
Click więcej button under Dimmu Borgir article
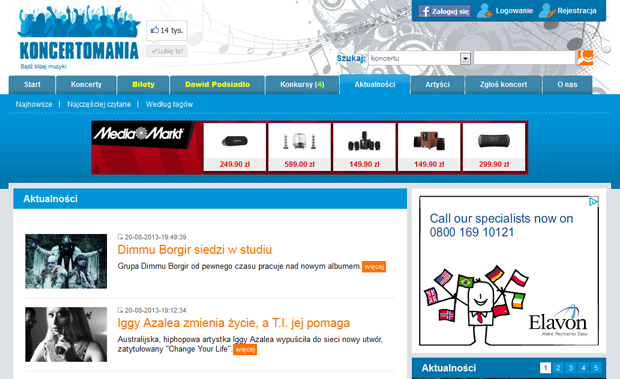[374, 267]
